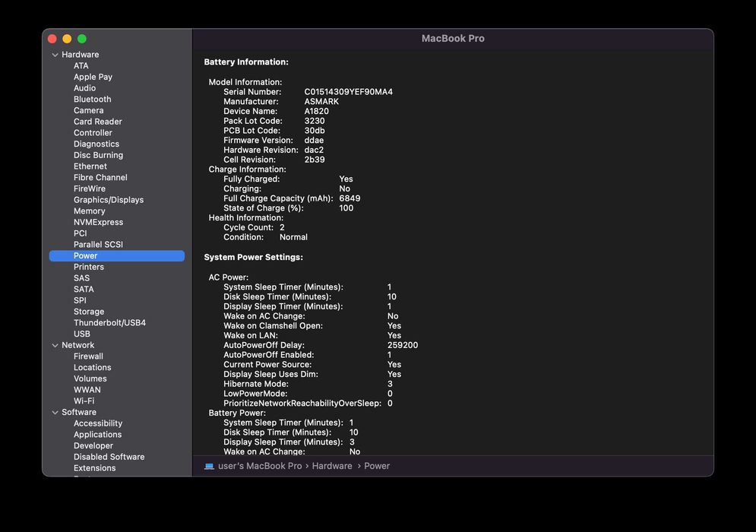Screen dimensions: 756x532
Task: Select Locations under Network
Action: pyautogui.click(x=93, y=367)
